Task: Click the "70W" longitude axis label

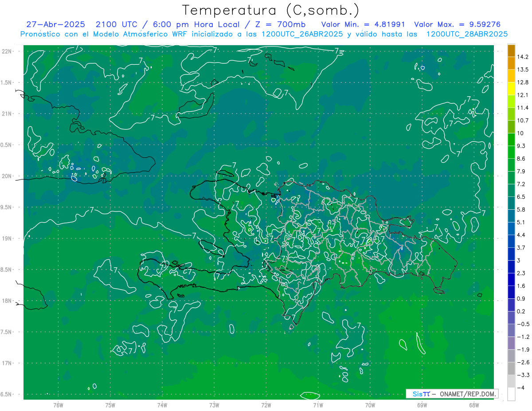Action: pos(370,405)
